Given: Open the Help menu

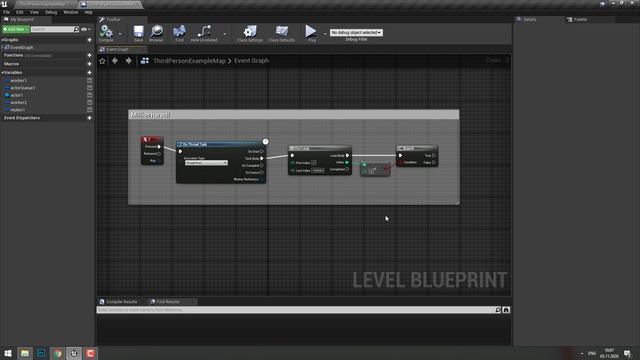Looking at the screenshot, I should [x=88, y=12].
